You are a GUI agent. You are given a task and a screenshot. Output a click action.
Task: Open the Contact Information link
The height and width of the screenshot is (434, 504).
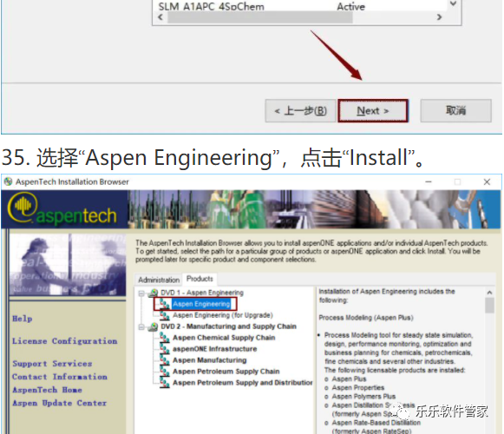60,377
